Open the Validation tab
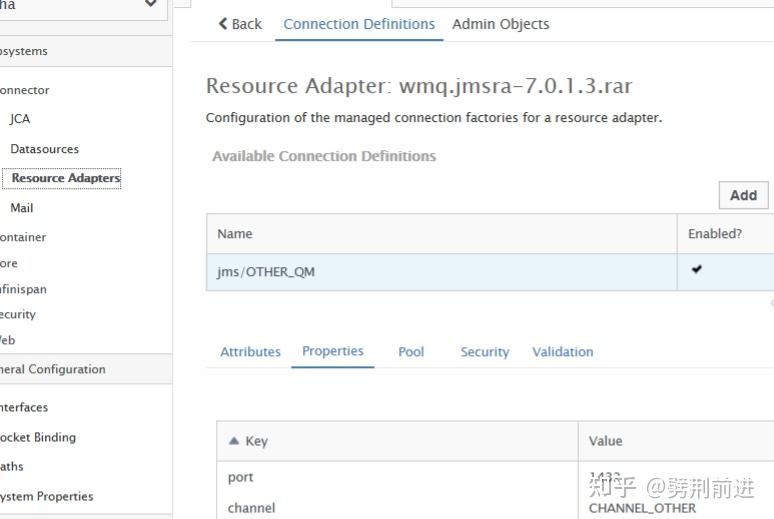The height and width of the screenshot is (519, 774). 562,352
